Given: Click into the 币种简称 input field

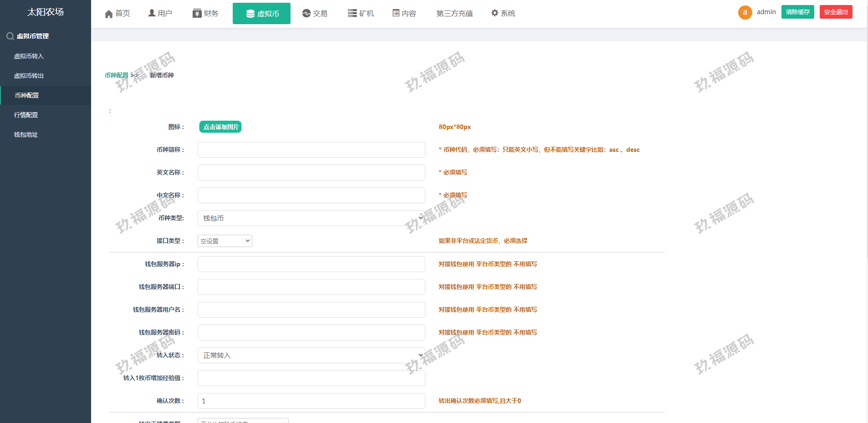Looking at the screenshot, I should click(x=311, y=150).
